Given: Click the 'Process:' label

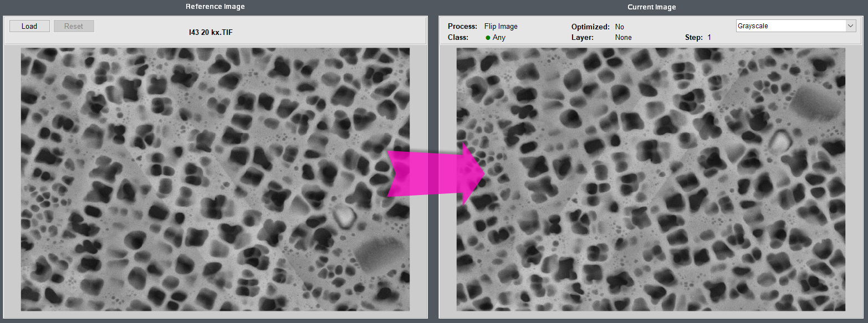Looking at the screenshot, I should [462, 27].
